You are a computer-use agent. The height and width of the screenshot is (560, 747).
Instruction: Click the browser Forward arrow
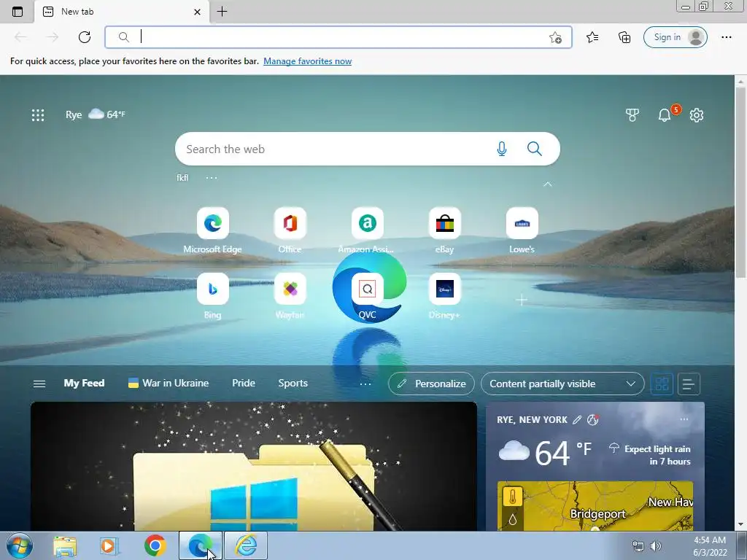52,37
